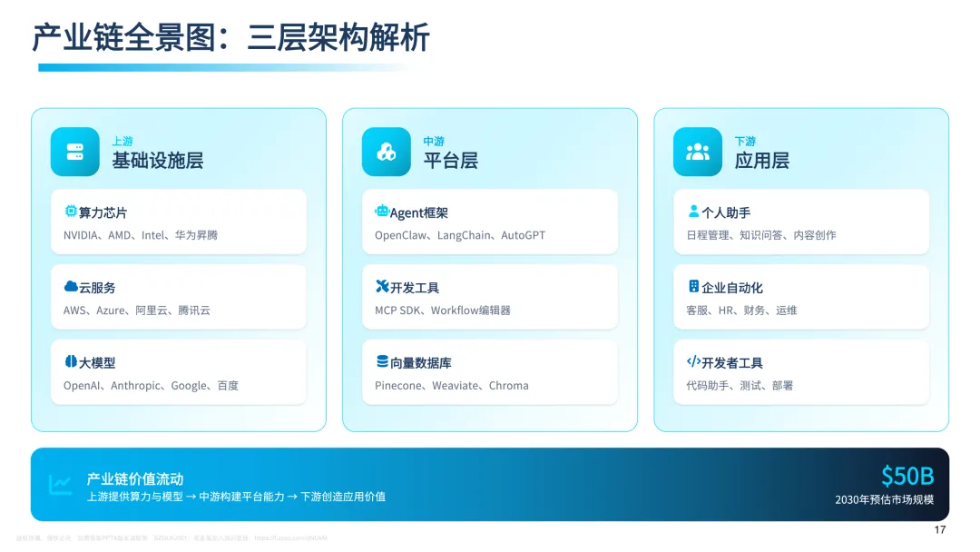Click the Agent框架 card title
Viewport: 980px width, 552px height.
[x=418, y=212]
